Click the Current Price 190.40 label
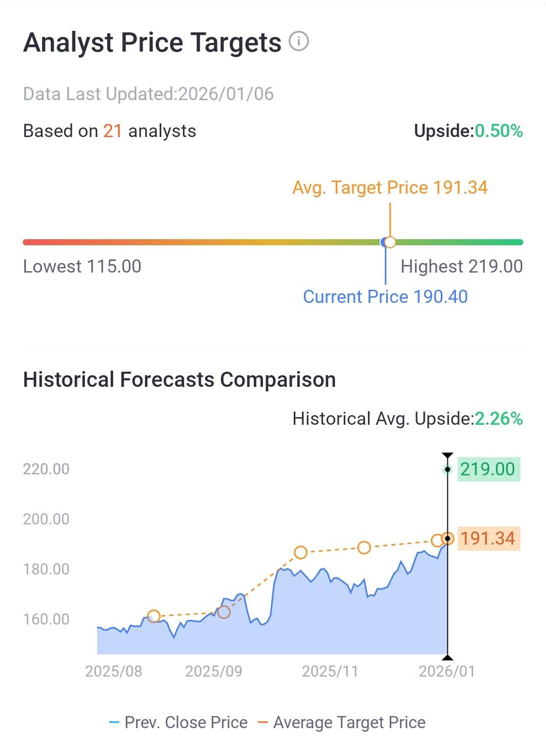 [x=385, y=297]
